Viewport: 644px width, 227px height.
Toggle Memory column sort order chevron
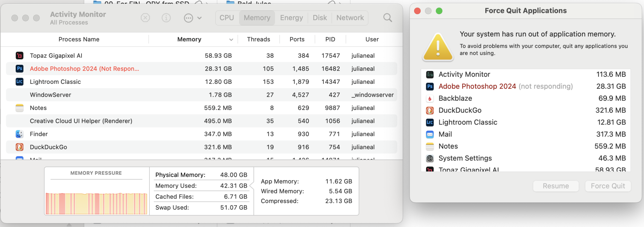(x=231, y=40)
